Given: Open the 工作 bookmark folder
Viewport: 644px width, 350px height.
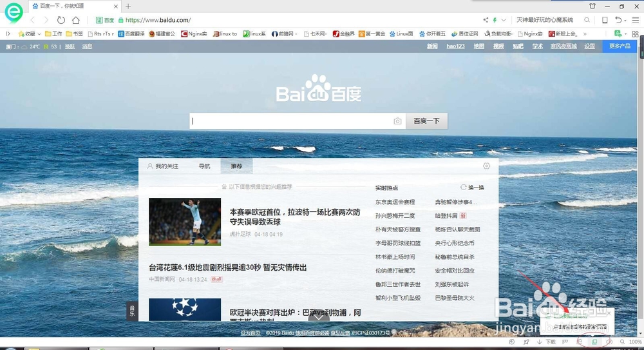Looking at the screenshot, I should tap(53, 34).
